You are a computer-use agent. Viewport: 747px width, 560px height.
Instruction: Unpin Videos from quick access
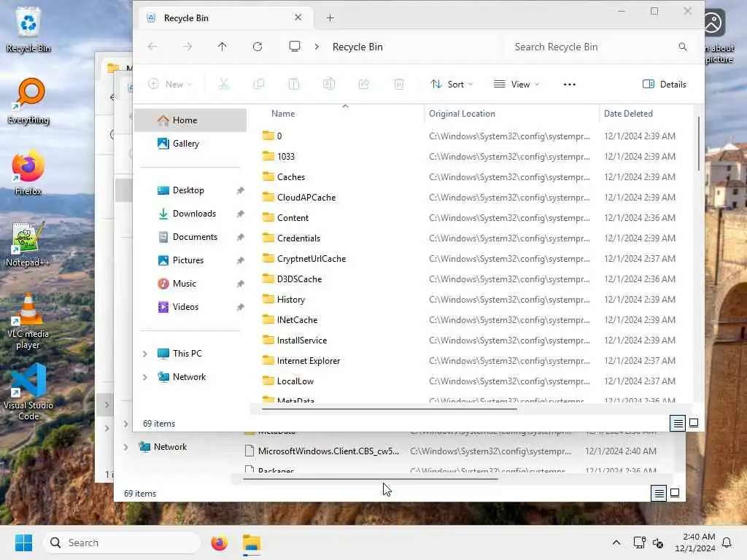tap(240, 307)
